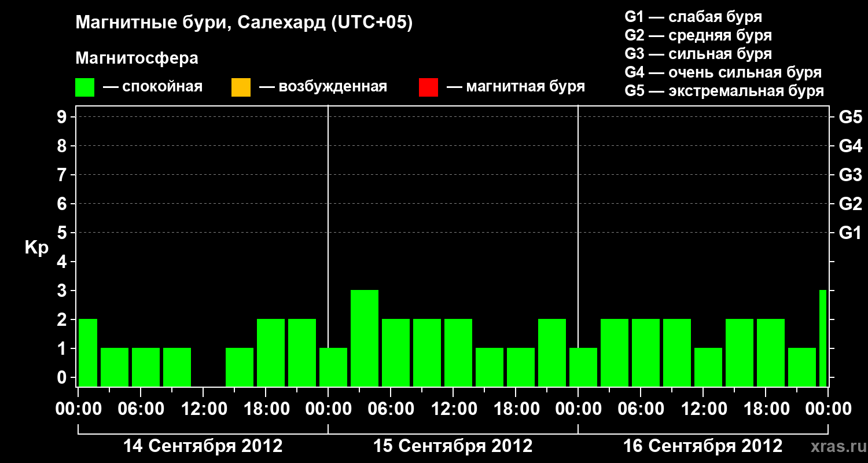Click the red 'магнитная буря' legend swatch

(428, 87)
